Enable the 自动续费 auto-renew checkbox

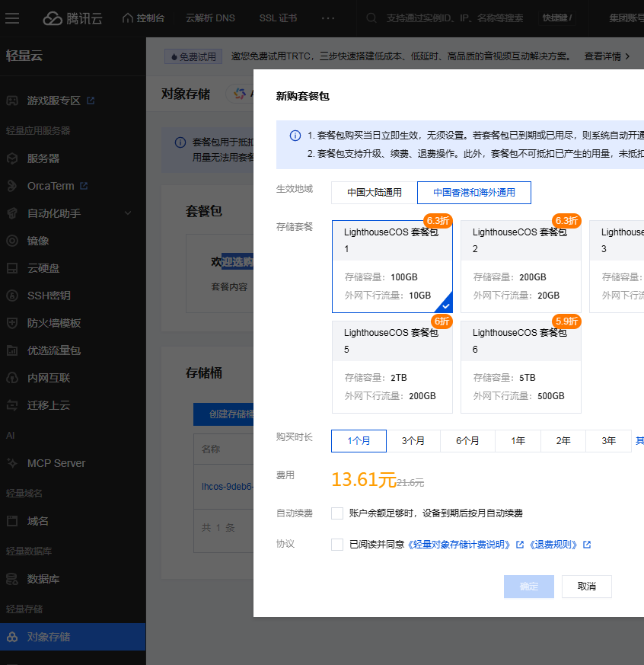[x=337, y=513]
